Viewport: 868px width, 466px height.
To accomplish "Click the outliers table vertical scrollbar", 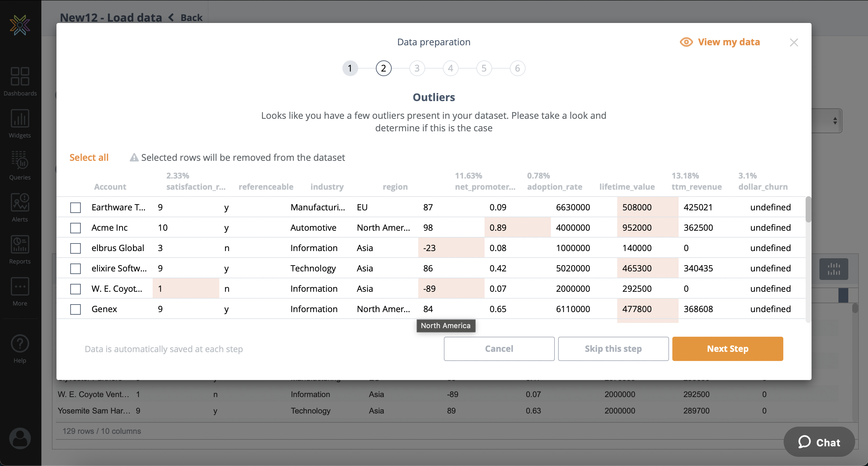I will 808,210.
